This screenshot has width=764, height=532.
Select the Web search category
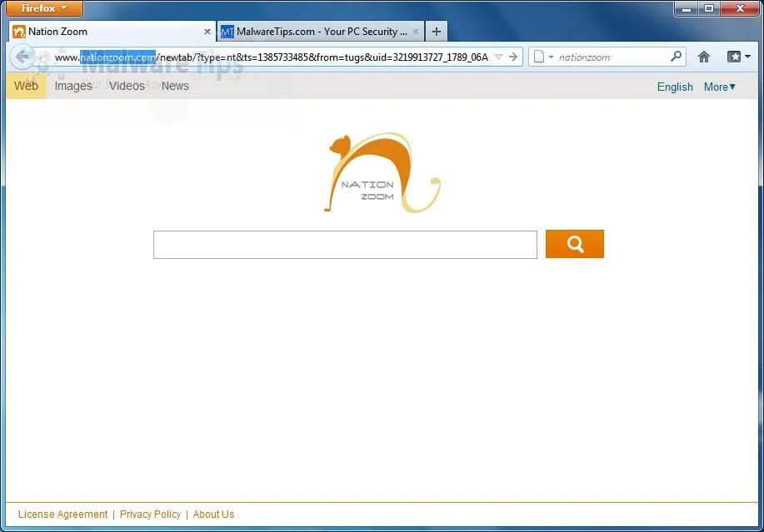coord(27,86)
